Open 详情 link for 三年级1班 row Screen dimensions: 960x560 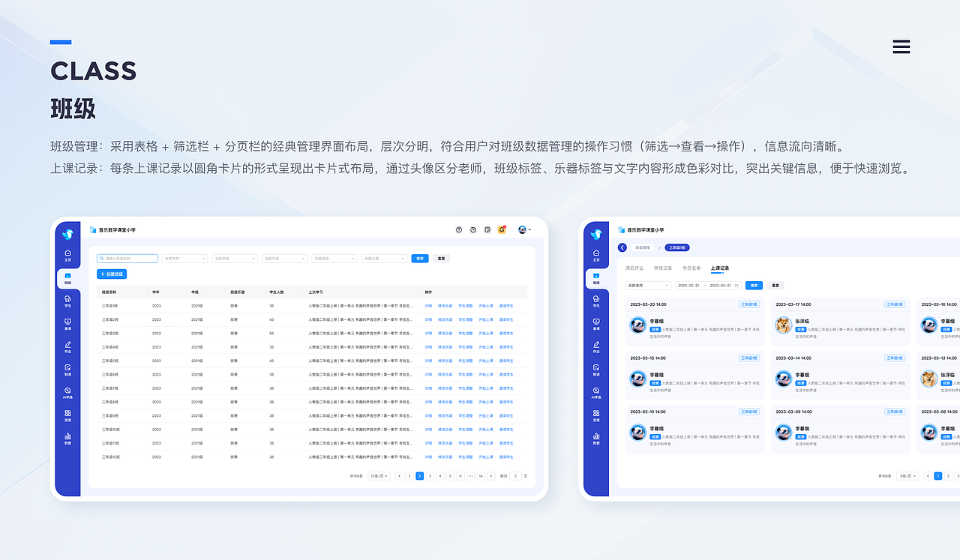[x=428, y=306]
